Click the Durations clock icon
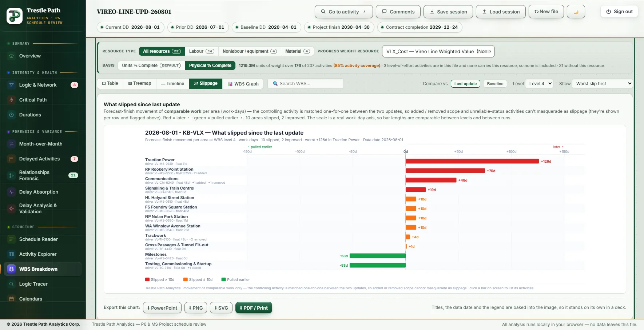The image size is (644, 330). (x=11, y=115)
